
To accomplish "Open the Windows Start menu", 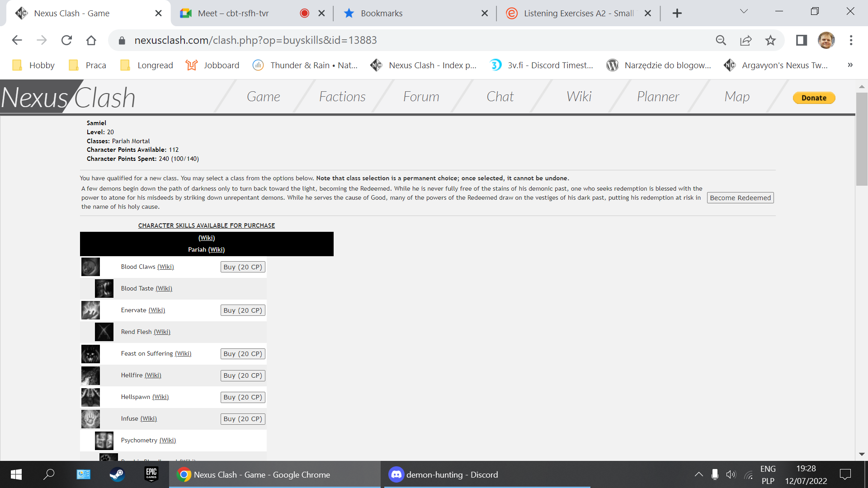I will click(x=16, y=474).
